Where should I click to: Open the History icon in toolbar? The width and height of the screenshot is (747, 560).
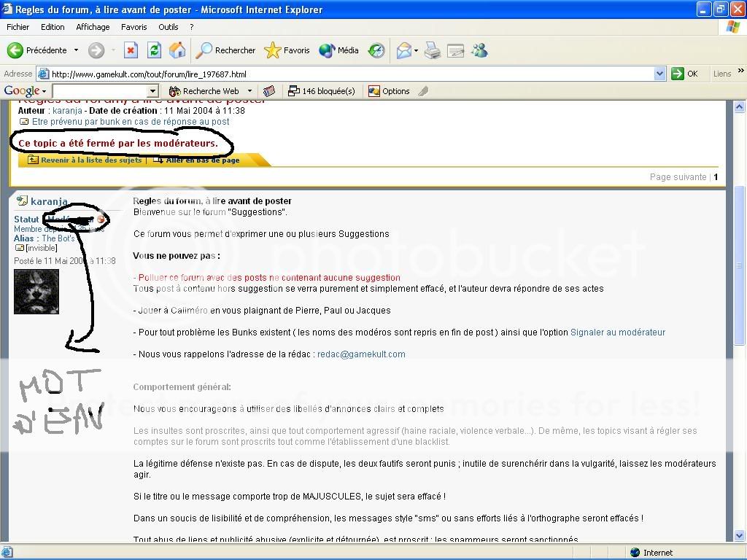click(376, 50)
